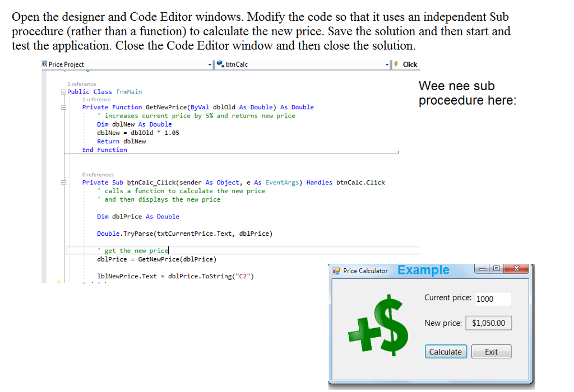This screenshot has height=392, width=574.
Task: Click the "calls a function to calculate" comment
Action: click(181, 192)
